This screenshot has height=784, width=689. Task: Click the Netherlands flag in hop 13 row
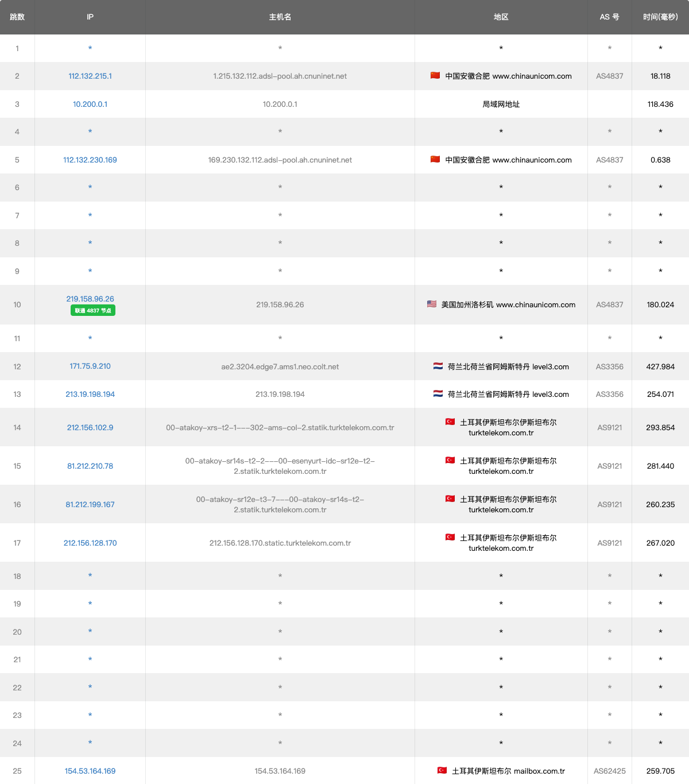point(438,393)
